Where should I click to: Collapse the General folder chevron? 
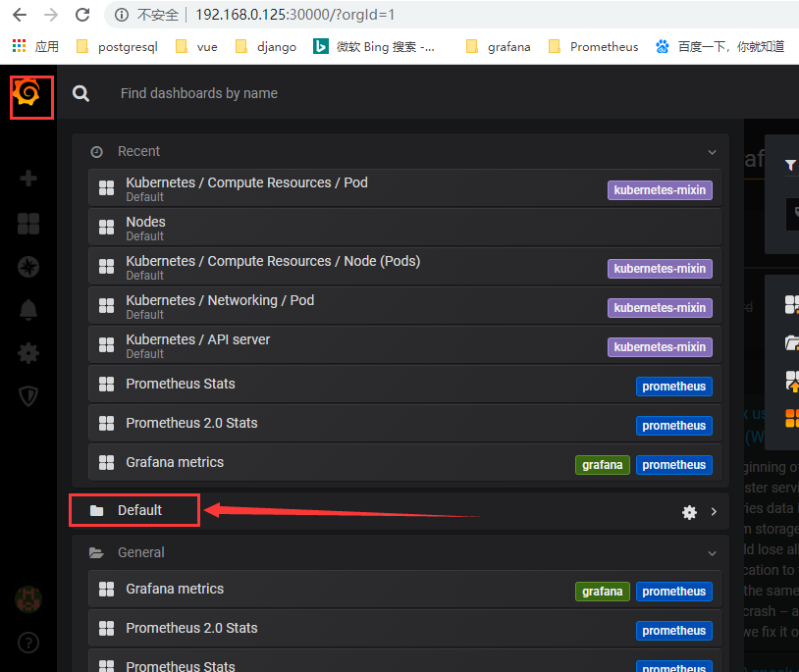point(713,553)
